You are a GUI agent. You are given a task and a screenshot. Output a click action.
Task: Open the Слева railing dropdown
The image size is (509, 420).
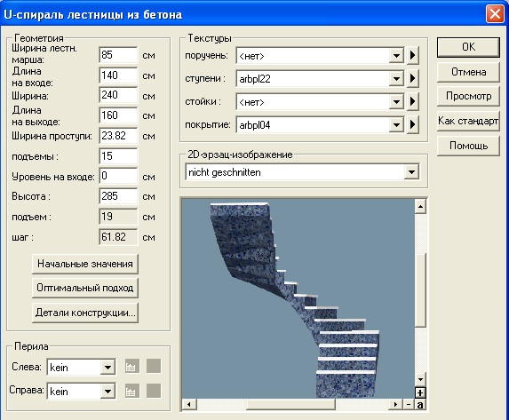click(107, 367)
